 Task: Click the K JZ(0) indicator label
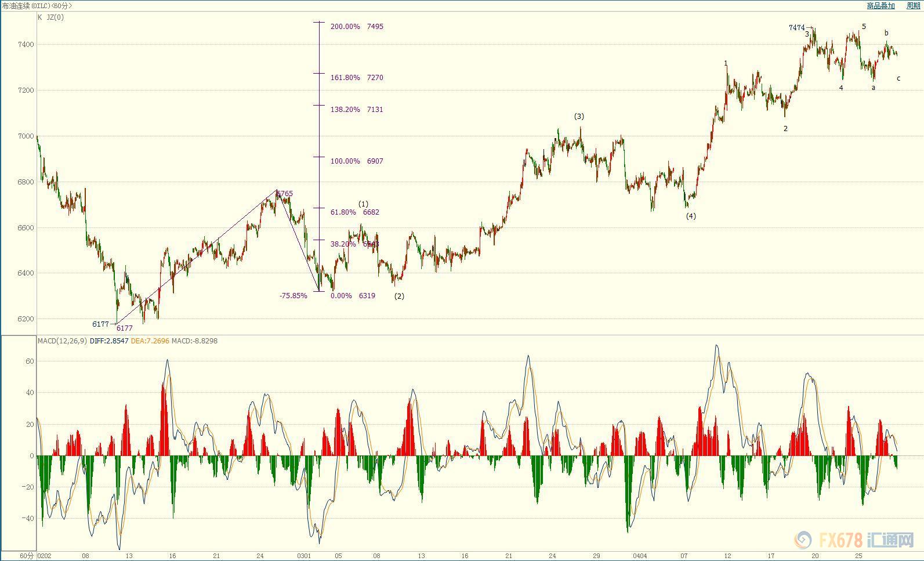[x=51, y=17]
